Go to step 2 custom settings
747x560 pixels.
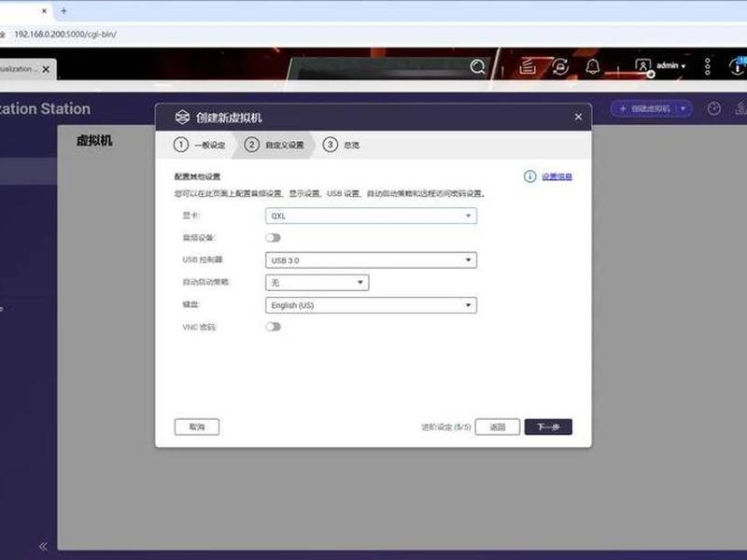(x=275, y=145)
